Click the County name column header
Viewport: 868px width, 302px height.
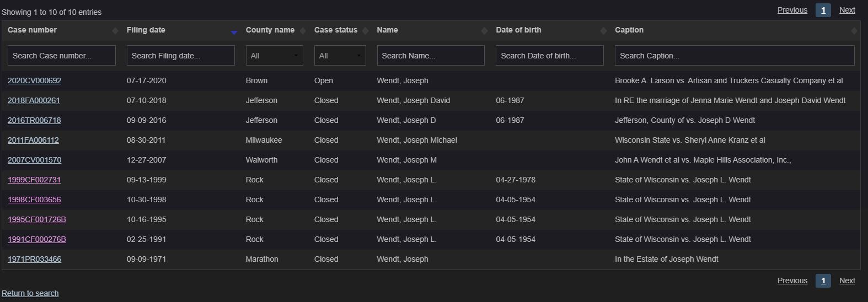(270, 30)
